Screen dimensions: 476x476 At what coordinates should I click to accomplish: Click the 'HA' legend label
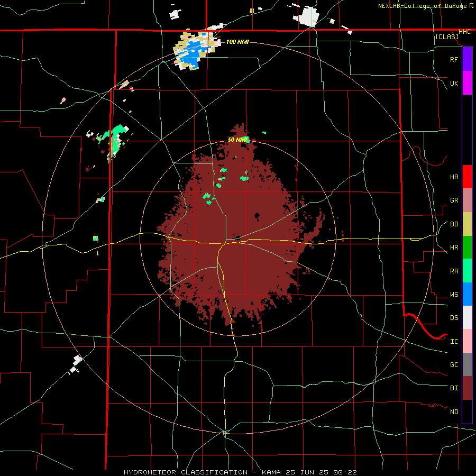[454, 177]
